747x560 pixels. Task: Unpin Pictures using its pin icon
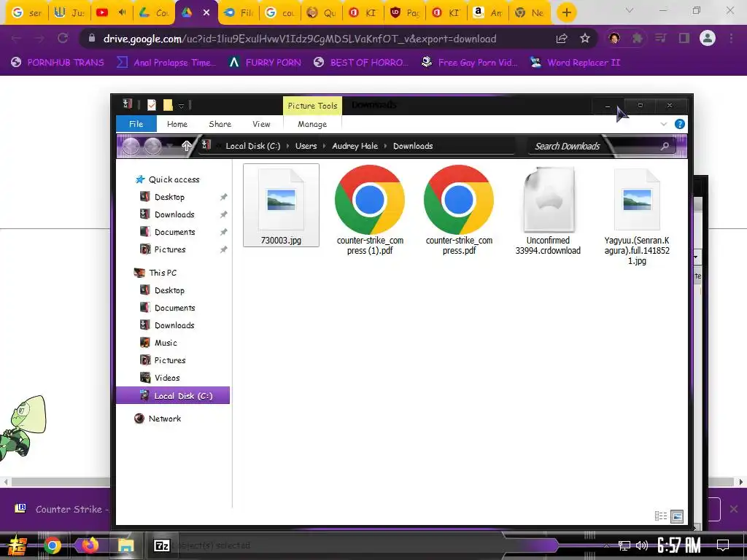(x=223, y=249)
